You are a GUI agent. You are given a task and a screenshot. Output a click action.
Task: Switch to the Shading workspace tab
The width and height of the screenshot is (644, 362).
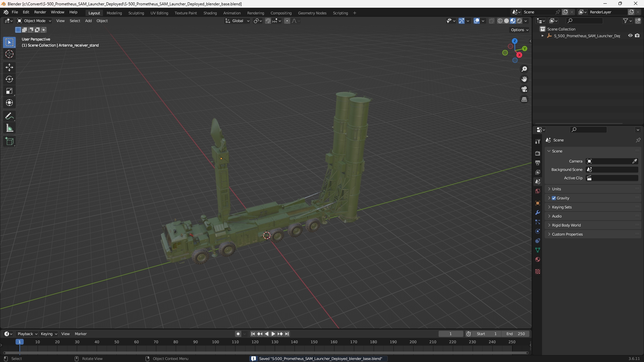(x=210, y=13)
